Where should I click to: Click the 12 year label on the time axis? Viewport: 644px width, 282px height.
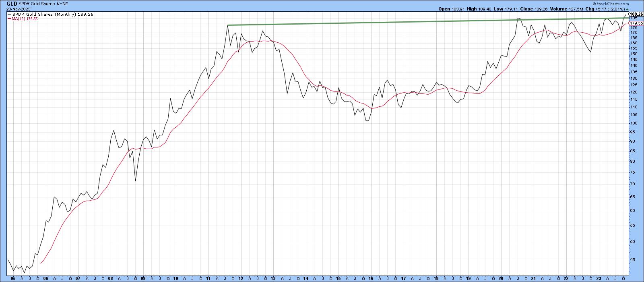(240, 278)
